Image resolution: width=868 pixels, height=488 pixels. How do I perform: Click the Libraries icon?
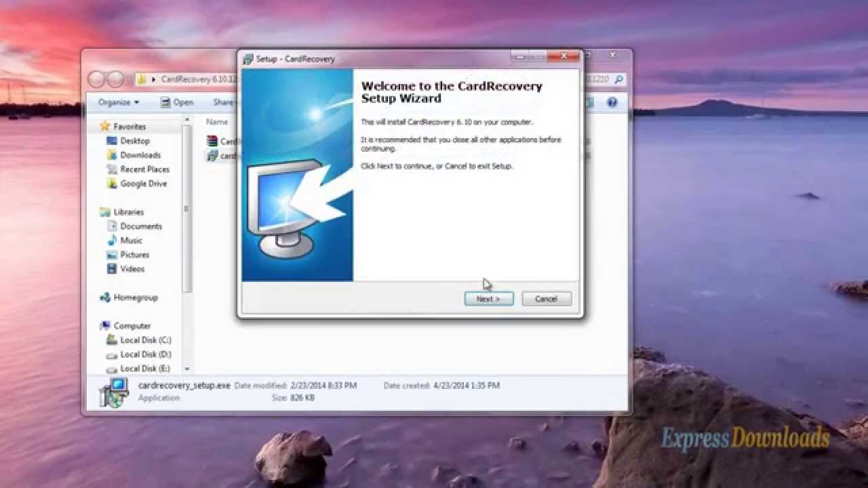click(104, 212)
